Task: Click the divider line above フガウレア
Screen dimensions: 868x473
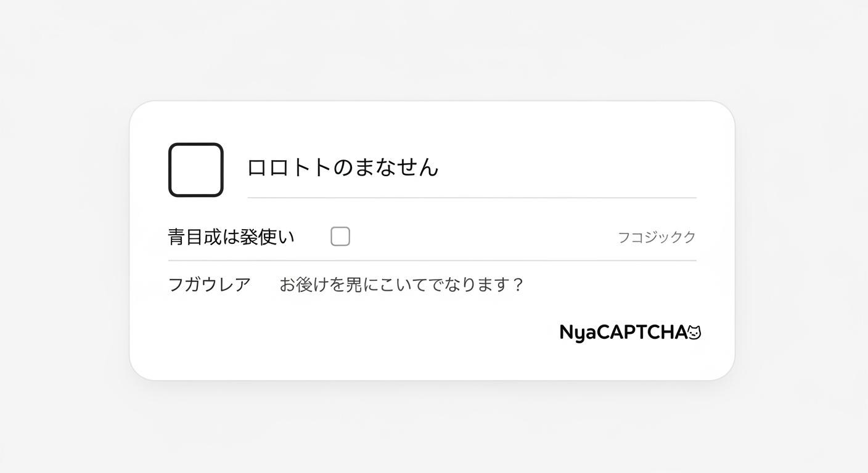Action: (432, 261)
